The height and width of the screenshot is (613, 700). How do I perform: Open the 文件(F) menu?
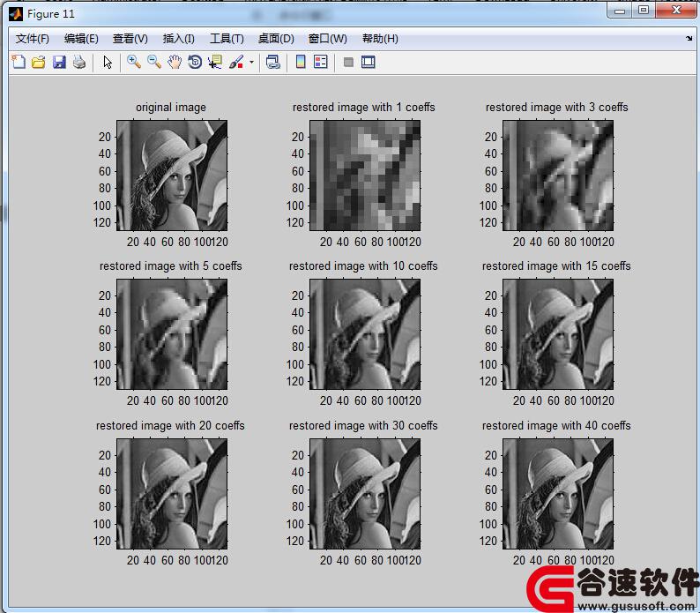32,39
